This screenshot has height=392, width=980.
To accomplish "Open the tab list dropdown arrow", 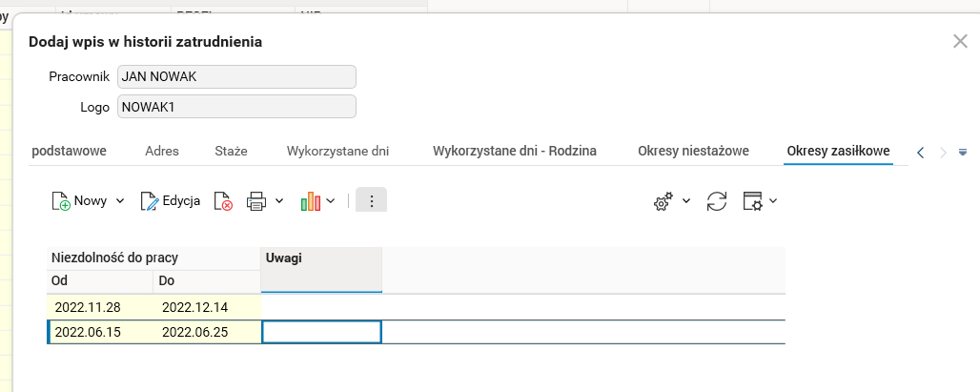I will pos(963,152).
